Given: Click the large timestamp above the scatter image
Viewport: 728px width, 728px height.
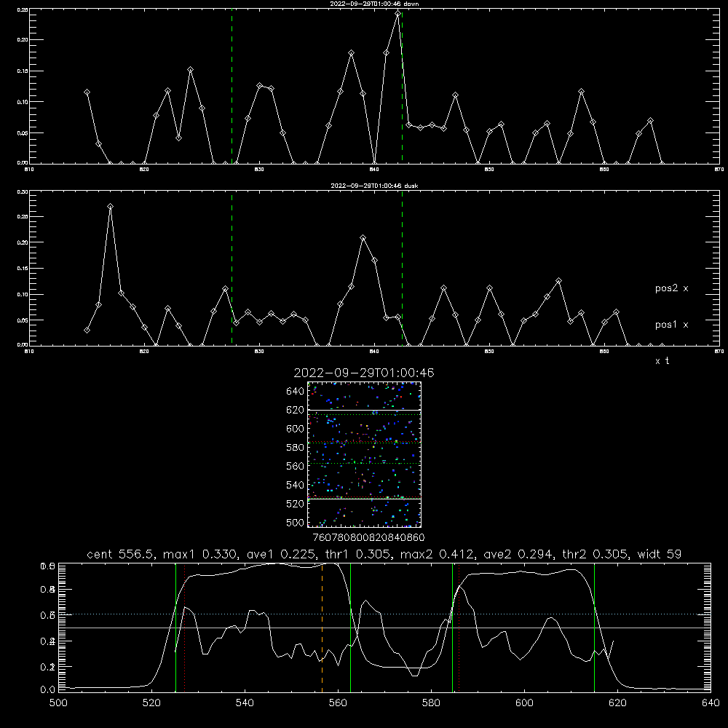Looking at the screenshot, I should pyautogui.click(x=364, y=373).
